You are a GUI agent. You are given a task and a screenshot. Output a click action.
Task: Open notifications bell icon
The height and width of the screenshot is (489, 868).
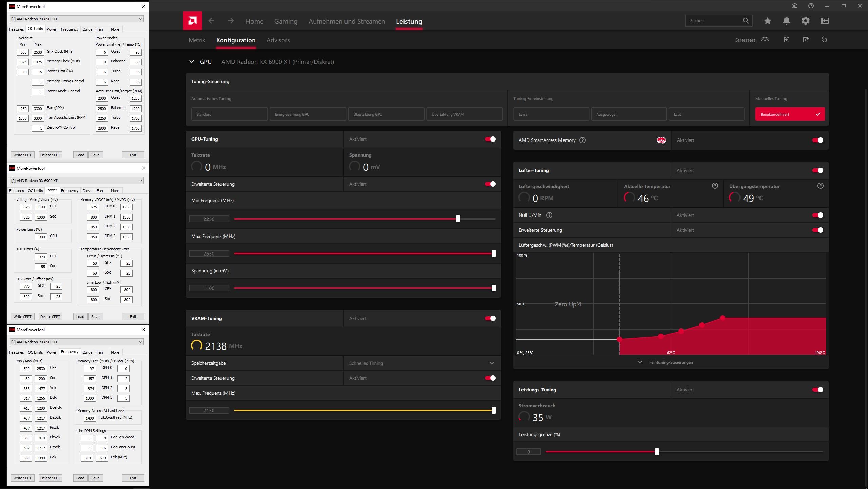(x=787, y=21)
